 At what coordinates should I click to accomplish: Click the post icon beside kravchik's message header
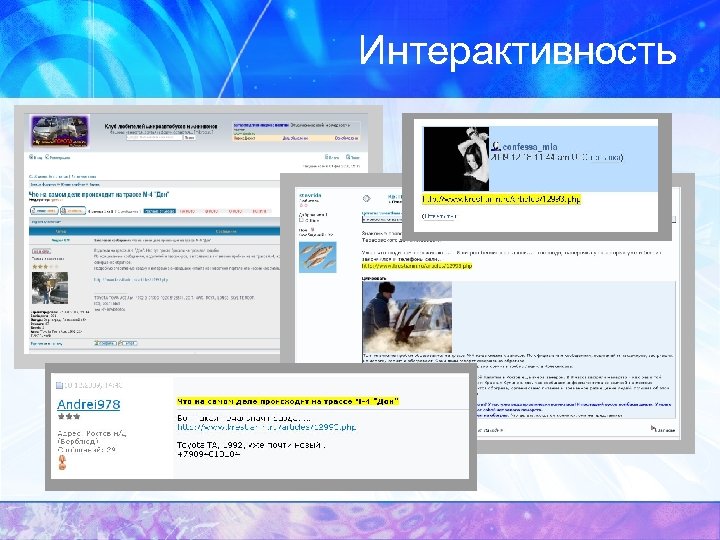pyautogui.click(x=366, y=198)
